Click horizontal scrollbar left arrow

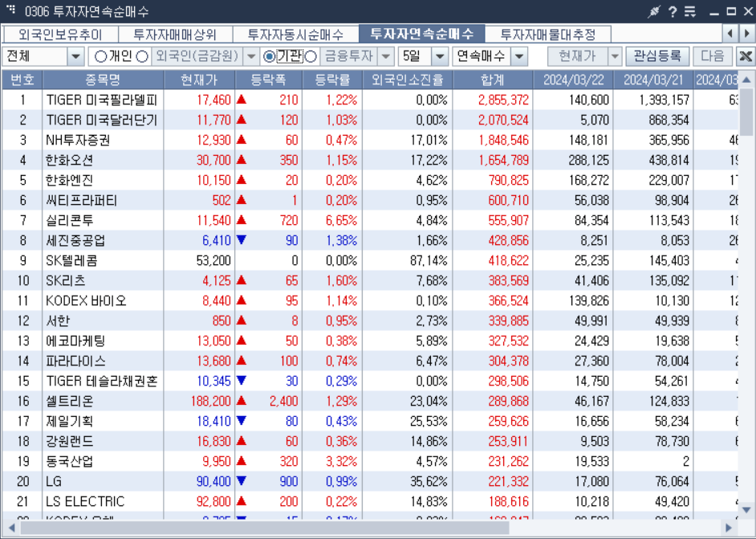10,529
